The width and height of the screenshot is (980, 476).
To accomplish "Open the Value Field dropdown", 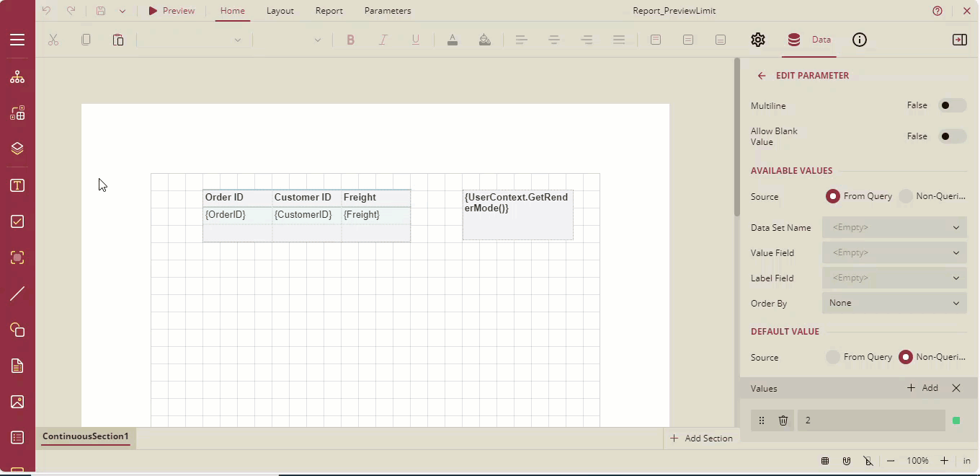I will [x=894, y=252].
